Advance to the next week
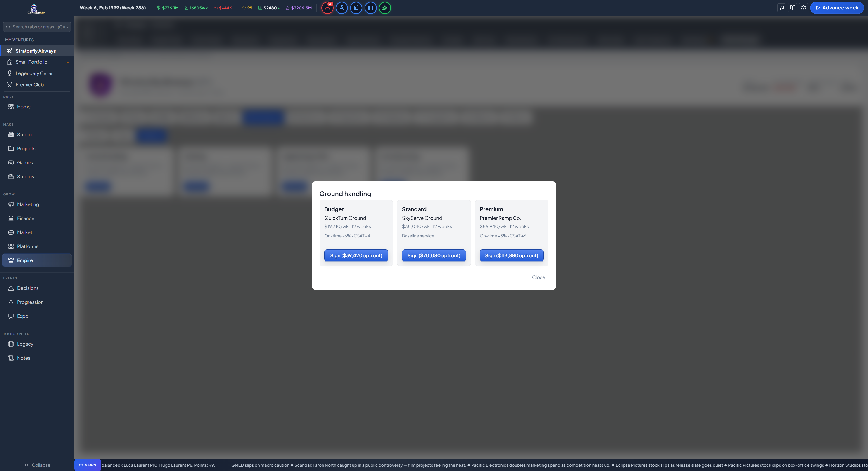 click(x=837, y=8)
